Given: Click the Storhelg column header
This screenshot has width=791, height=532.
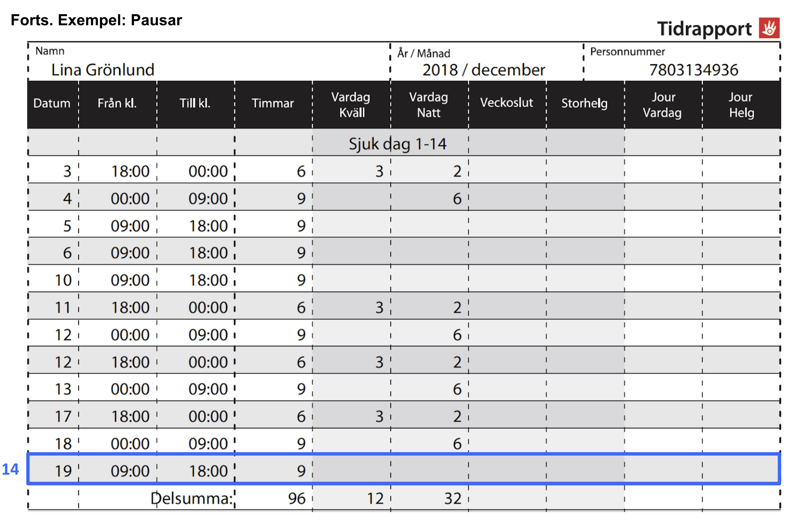Looking at the screenshot, I should (x=584, y=103).
